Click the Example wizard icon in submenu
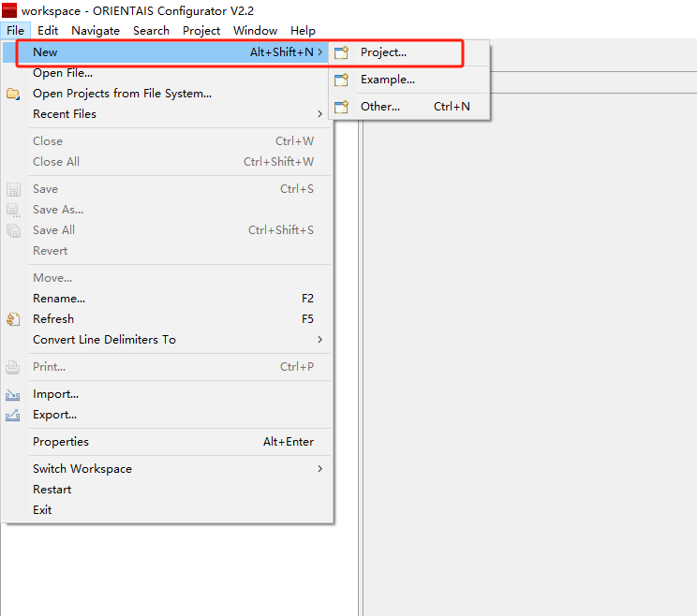 [342, 81]
